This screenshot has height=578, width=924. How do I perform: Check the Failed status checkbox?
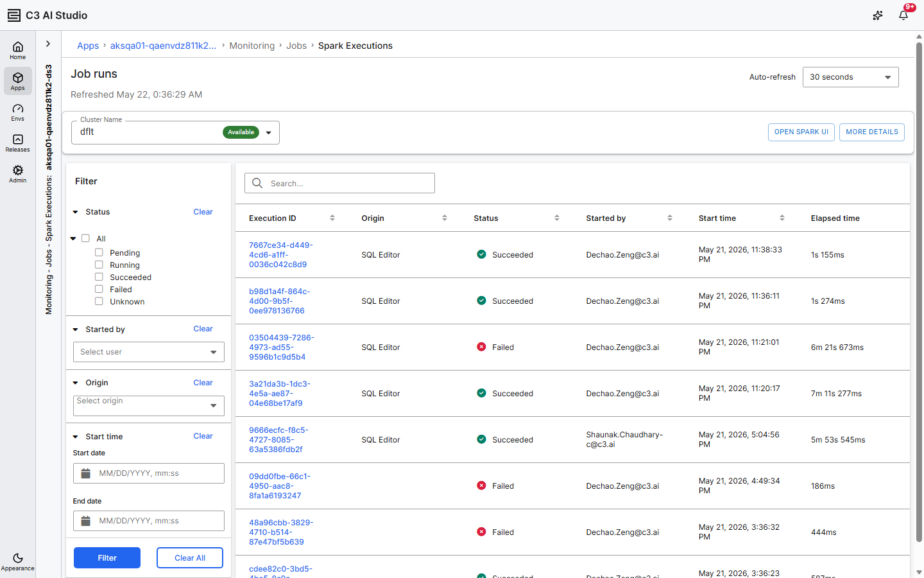pyautogui.click(x=99, y=289)
